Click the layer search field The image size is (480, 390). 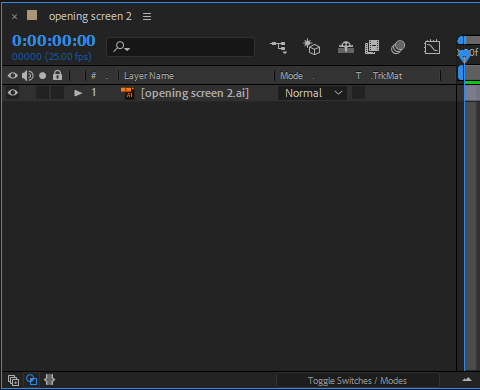click(180, 47)
